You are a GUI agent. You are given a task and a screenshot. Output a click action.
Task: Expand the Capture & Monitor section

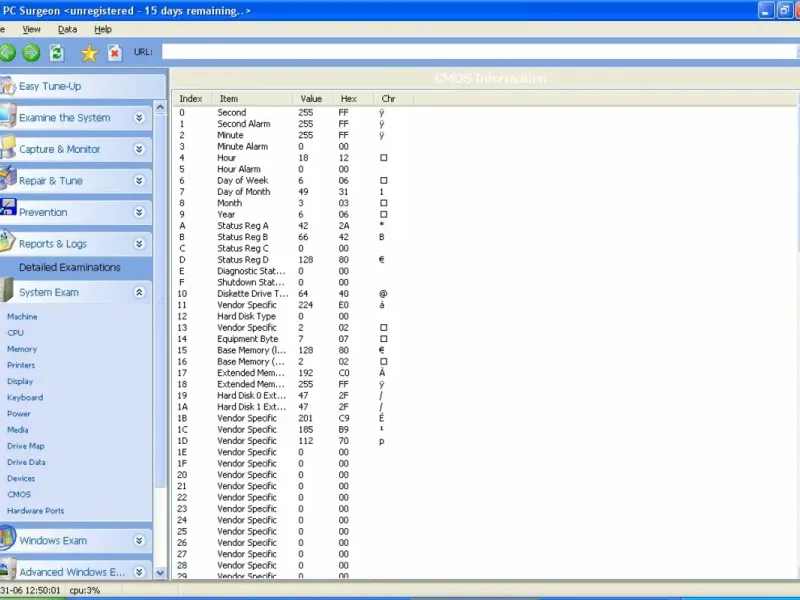139,149
